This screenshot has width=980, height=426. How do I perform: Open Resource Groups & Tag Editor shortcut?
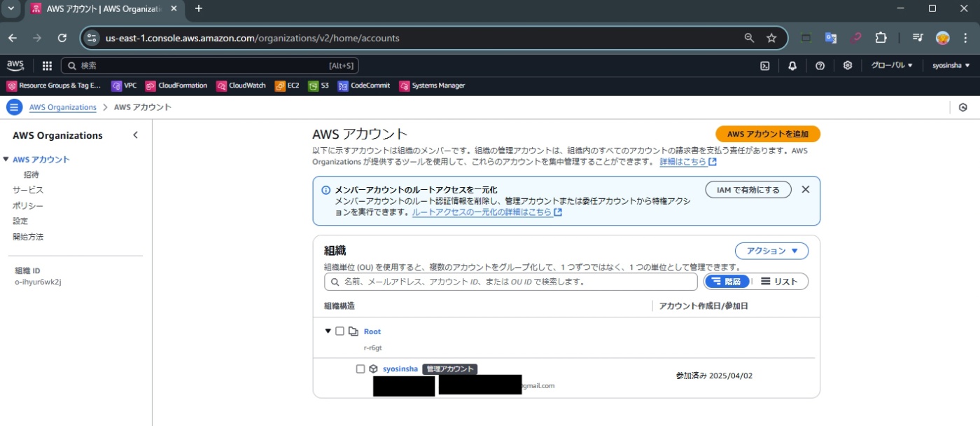click(54, 85)
